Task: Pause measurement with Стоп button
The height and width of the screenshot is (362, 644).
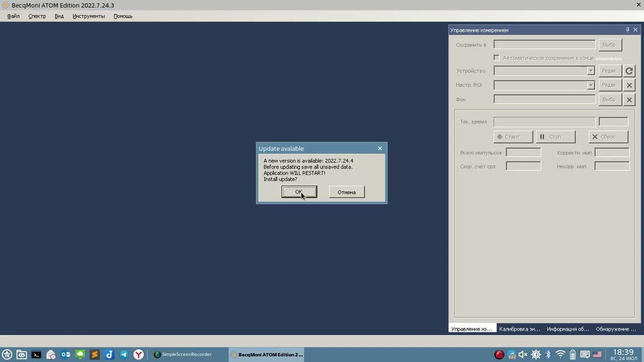Action: 555,137
